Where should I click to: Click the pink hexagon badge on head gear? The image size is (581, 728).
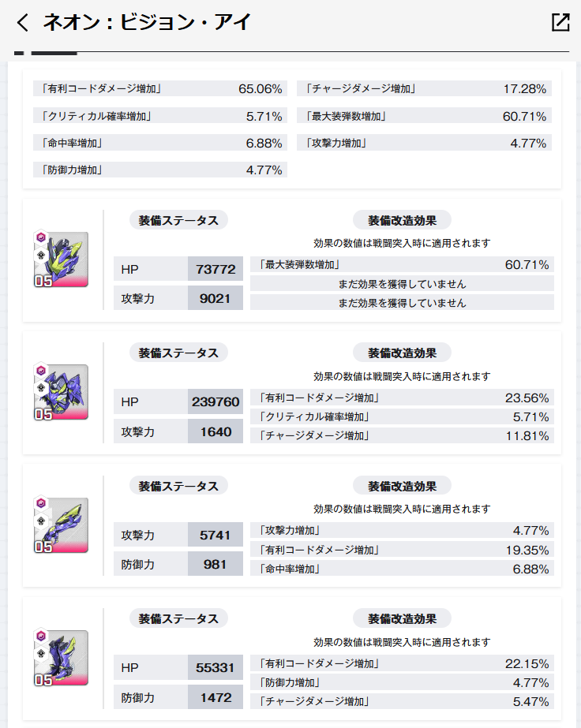click(41, 237)
